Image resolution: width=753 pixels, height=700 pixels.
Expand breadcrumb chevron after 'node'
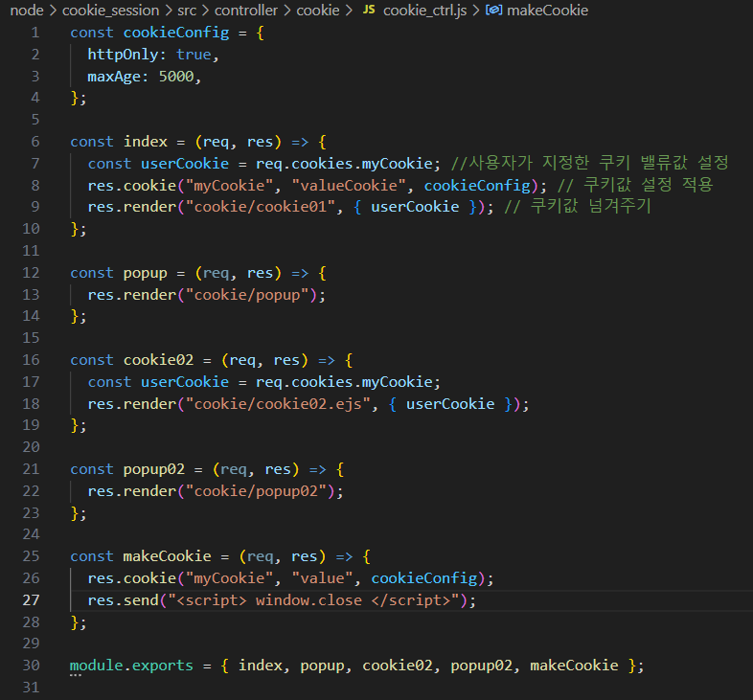(53, 11)
